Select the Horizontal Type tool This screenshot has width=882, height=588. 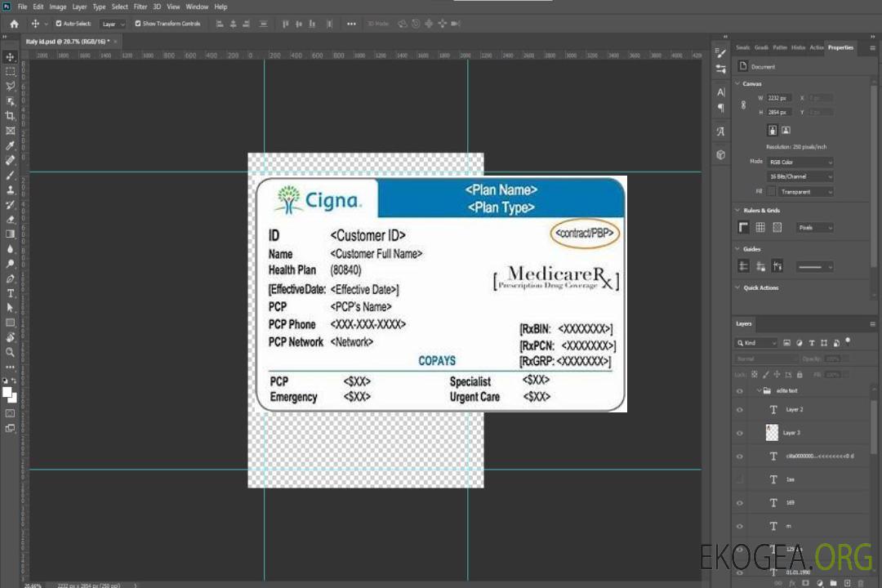[10, 293]
